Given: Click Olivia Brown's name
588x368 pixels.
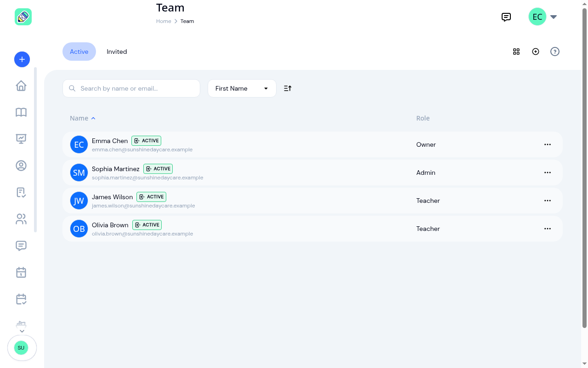Looking at the screenshot, I should [110, 225].
